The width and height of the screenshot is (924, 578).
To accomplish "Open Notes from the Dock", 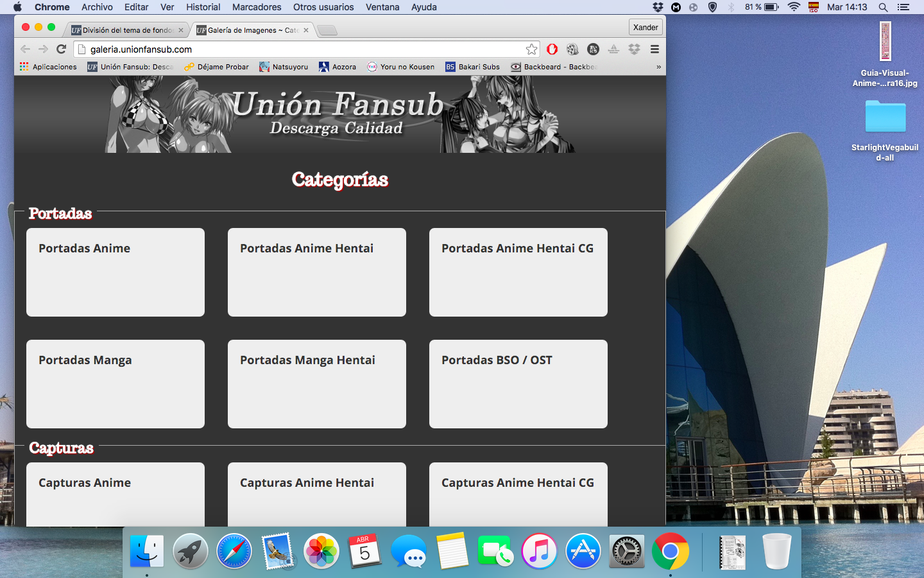I will [x=452, y=551].
